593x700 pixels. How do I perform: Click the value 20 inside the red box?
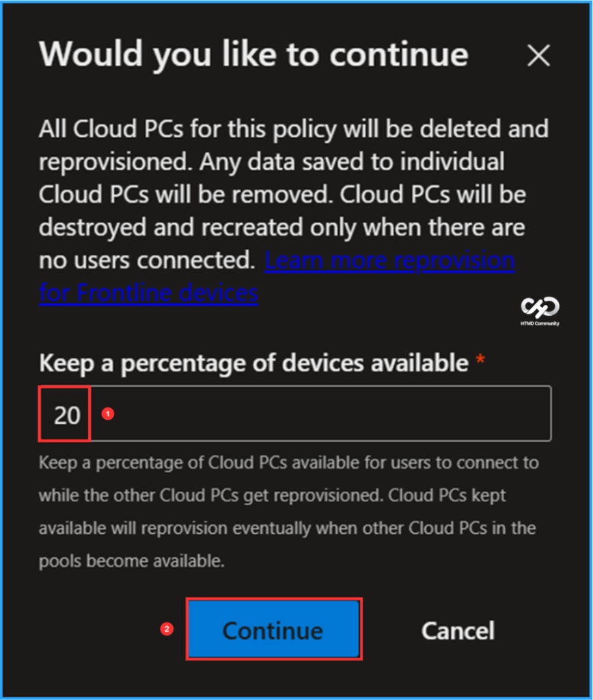point(64,414)
